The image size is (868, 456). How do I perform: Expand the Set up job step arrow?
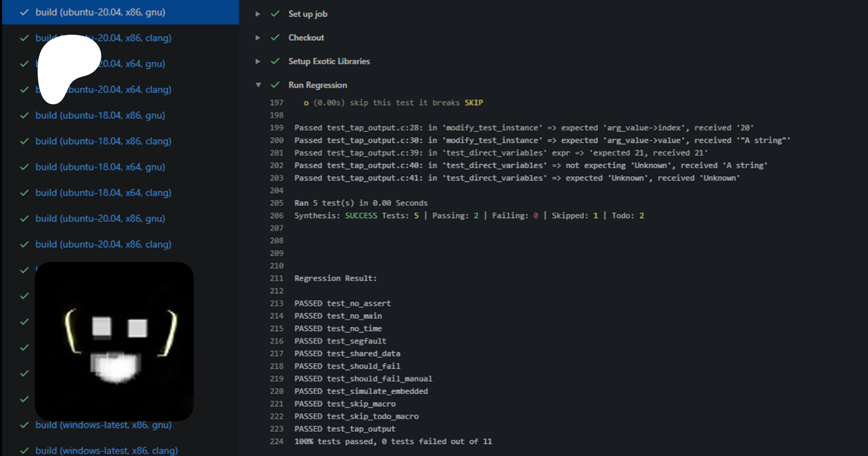(x=258, y=14)
